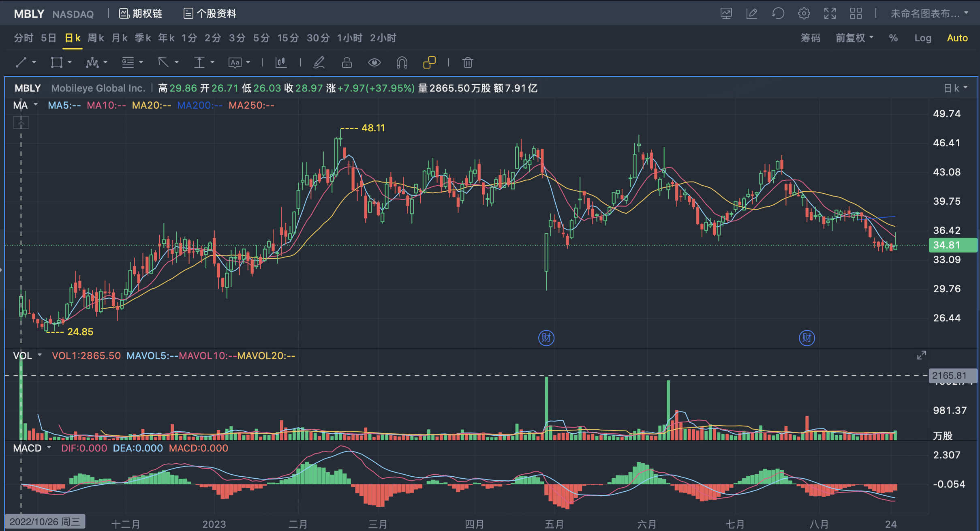The image size is (980, 531).
Task: Open the 日k period dropdown in chart header
Action: [956, 88]
